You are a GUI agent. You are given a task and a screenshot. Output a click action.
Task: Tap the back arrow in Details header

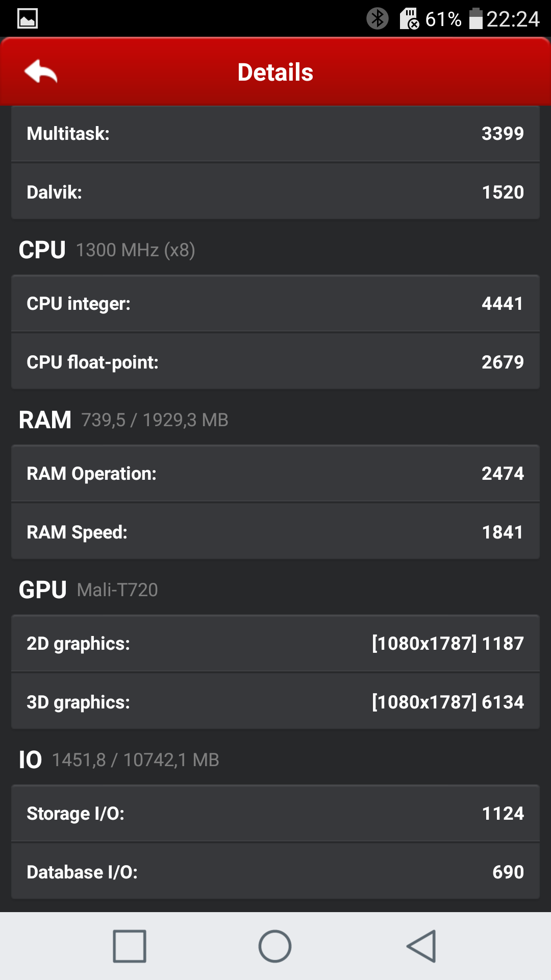(x=41, y=71)
